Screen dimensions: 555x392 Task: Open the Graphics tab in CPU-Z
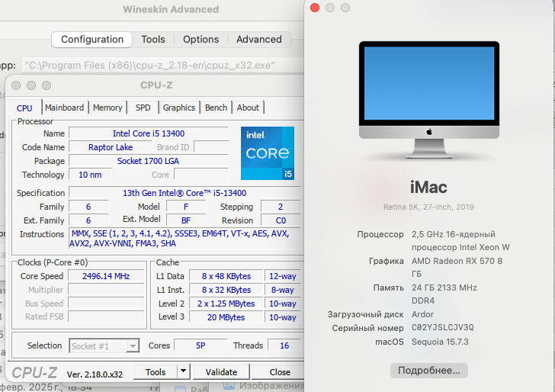tap(179, 108)
